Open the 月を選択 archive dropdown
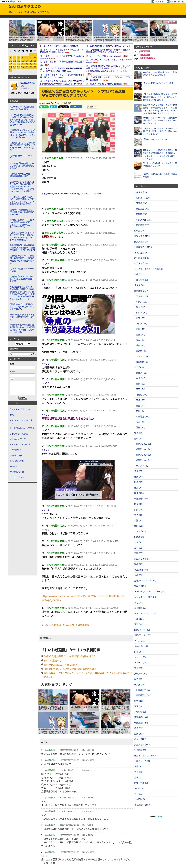Image resolution: width=186 pixels, height=868 pixels. tap(23, 344)
